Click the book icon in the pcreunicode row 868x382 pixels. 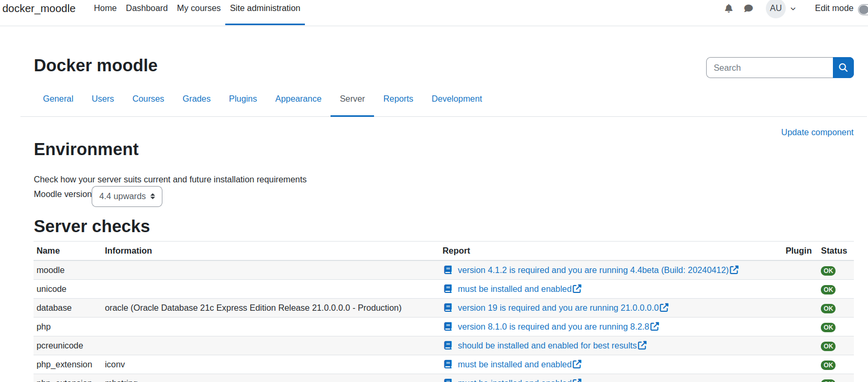[x=448, y=345]
